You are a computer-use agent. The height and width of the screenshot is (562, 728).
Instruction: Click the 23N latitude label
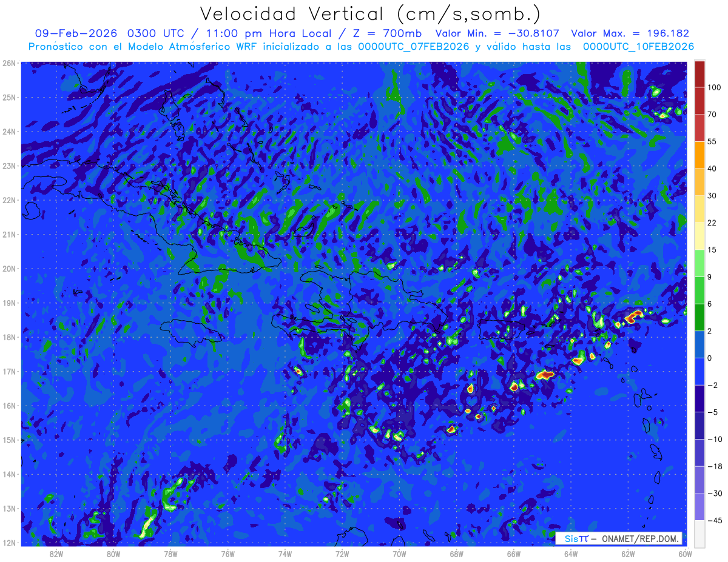point(9,166)
